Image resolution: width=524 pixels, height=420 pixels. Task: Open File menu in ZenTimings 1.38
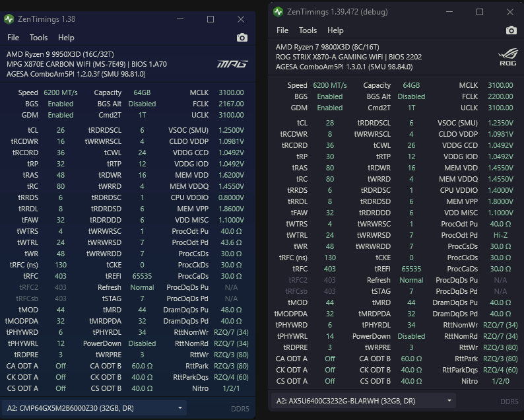[x=13, y=38]
